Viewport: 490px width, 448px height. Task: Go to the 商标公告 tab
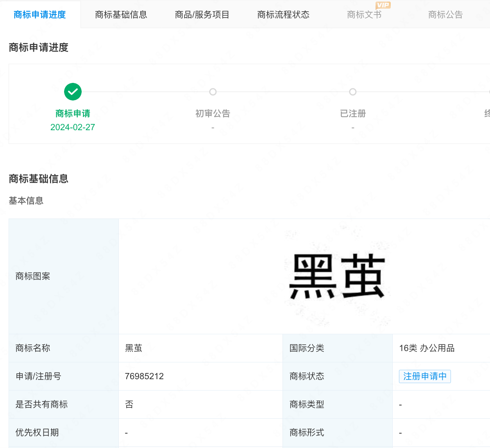pyautogui.click(x=445, y=15)
